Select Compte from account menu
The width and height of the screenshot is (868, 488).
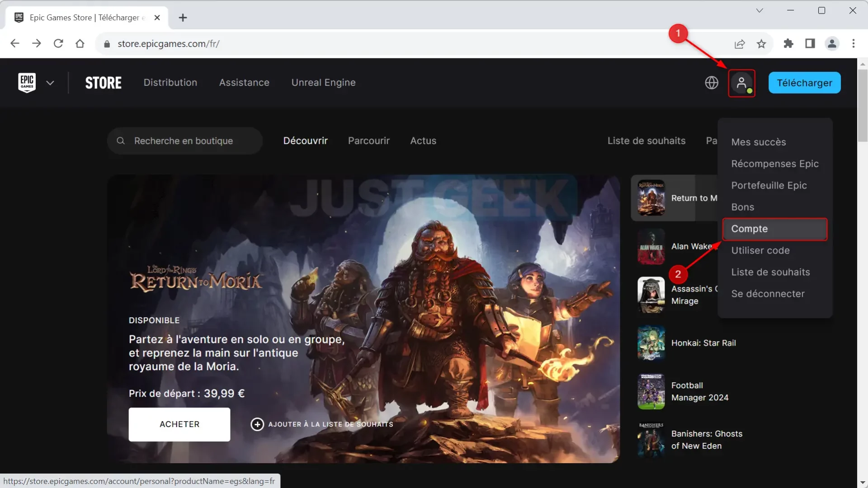click(775, 229)
